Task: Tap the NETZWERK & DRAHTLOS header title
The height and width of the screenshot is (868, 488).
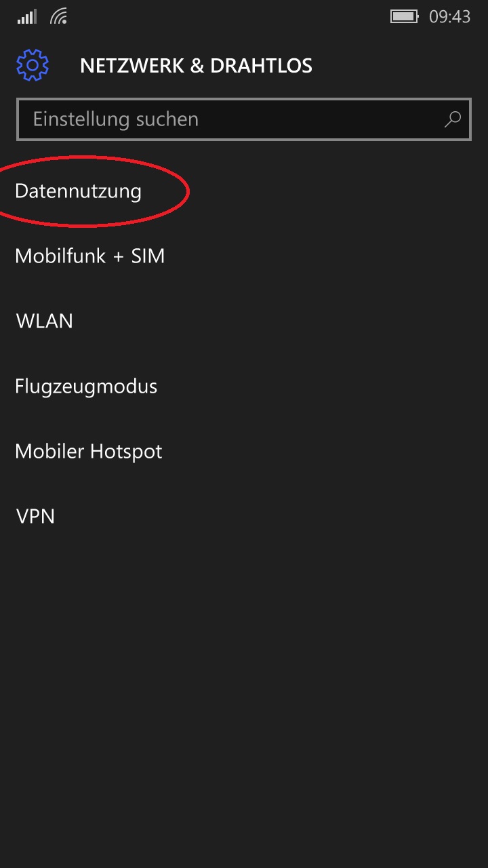Action: pyautogui.click(x=196, y=66)
